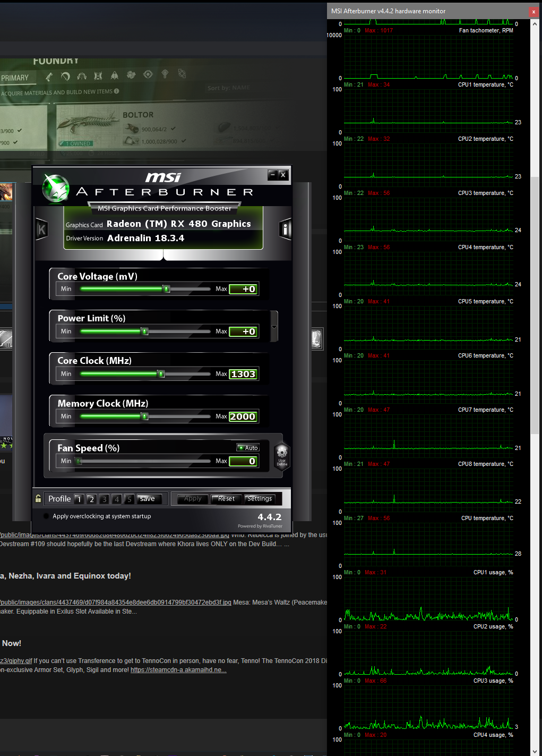Click the save profile button
Image resolution: width=542 pixels, height=756 pixels.
point(149,499)
